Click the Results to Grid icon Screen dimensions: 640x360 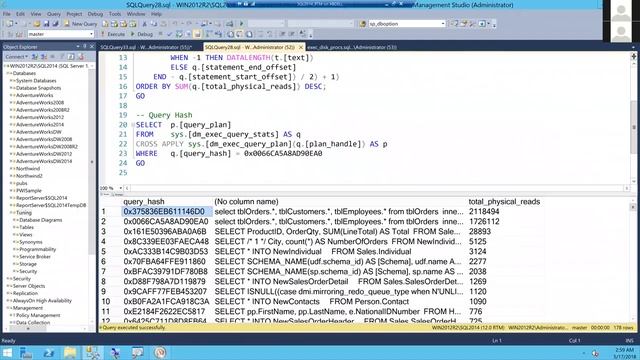[240, 34]
